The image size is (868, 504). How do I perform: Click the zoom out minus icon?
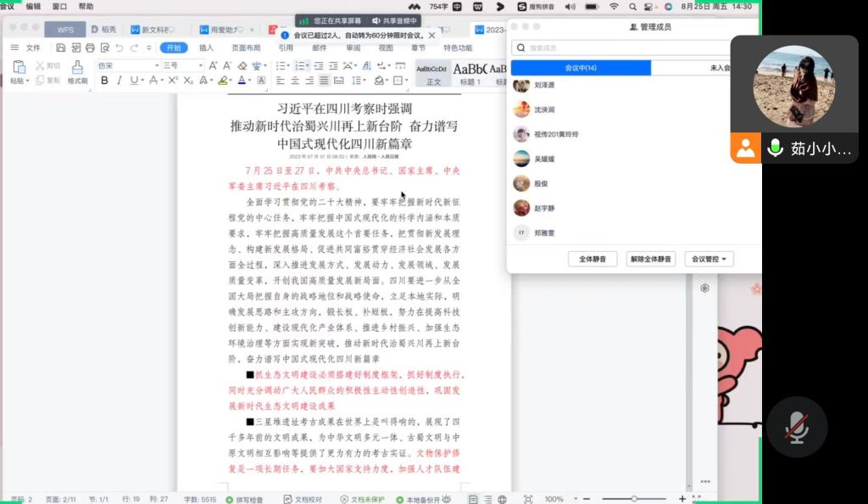point(587,499)
